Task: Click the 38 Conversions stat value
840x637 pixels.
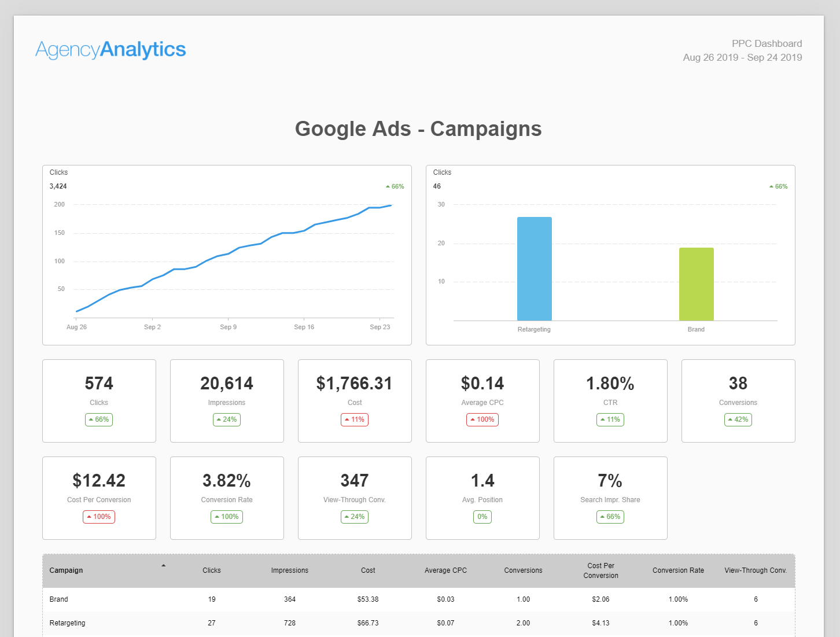Action: 738,384
